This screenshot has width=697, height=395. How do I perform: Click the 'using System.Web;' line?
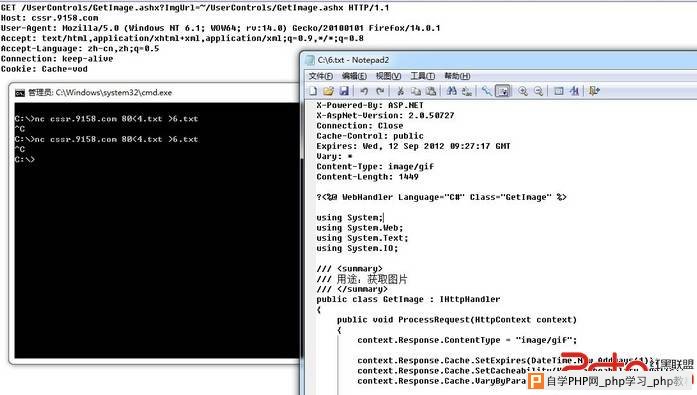360,228
